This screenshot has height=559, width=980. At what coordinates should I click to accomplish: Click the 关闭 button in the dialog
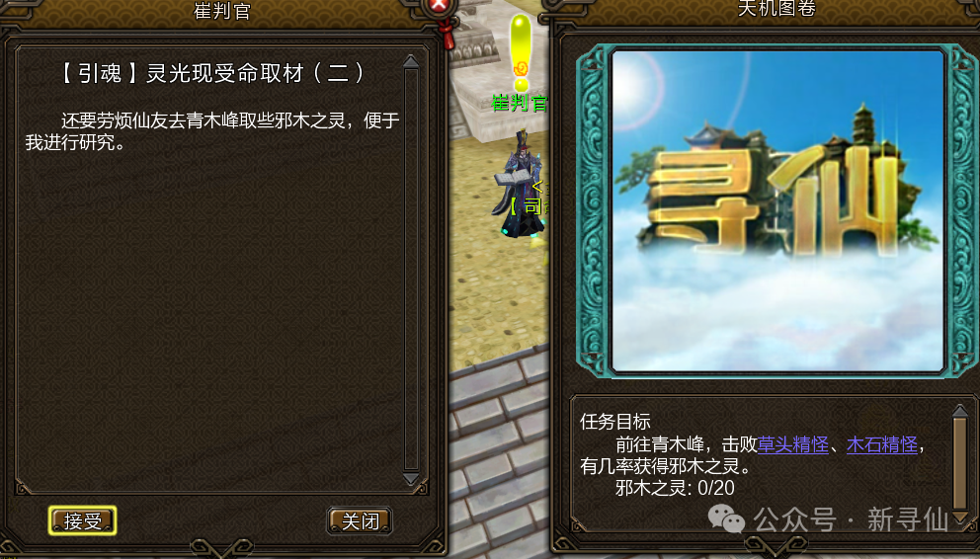pos(360,520)
